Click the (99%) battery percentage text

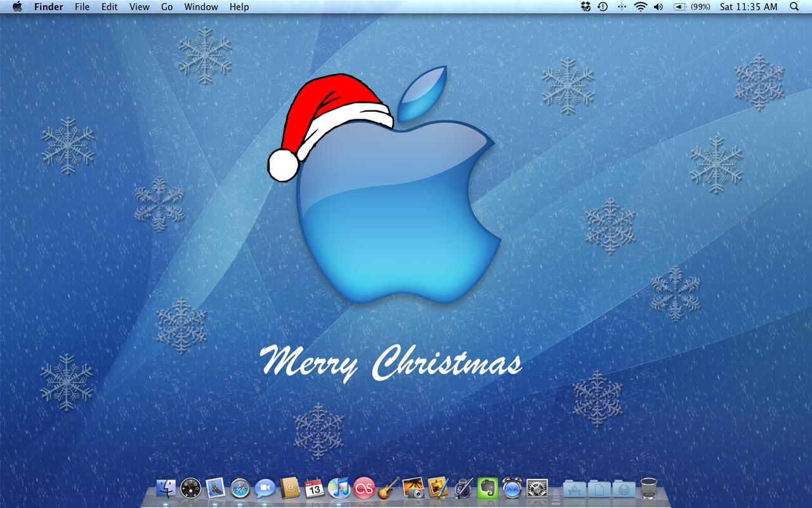click(700, 7)
